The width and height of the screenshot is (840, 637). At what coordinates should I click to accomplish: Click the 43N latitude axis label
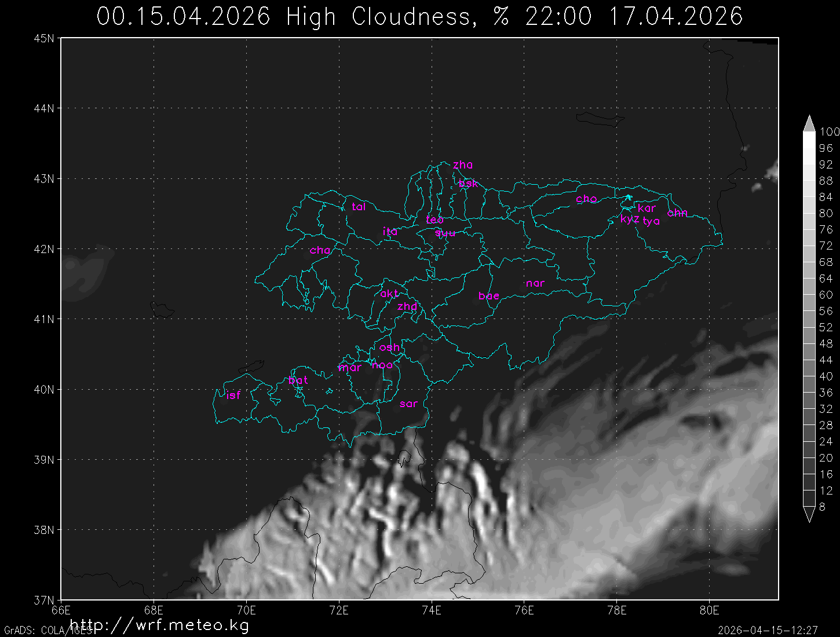point(44,178)
